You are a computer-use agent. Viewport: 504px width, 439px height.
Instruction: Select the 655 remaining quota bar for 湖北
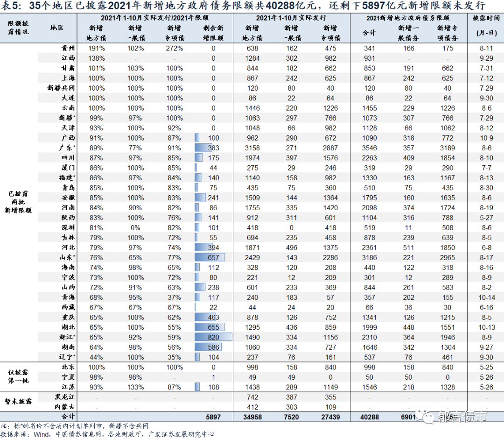[210, 327]
